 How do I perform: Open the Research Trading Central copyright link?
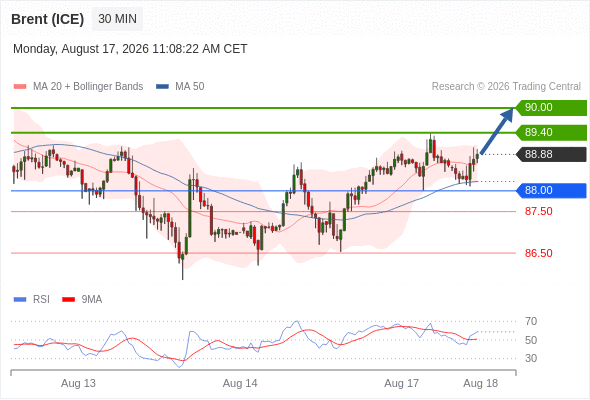506,87
